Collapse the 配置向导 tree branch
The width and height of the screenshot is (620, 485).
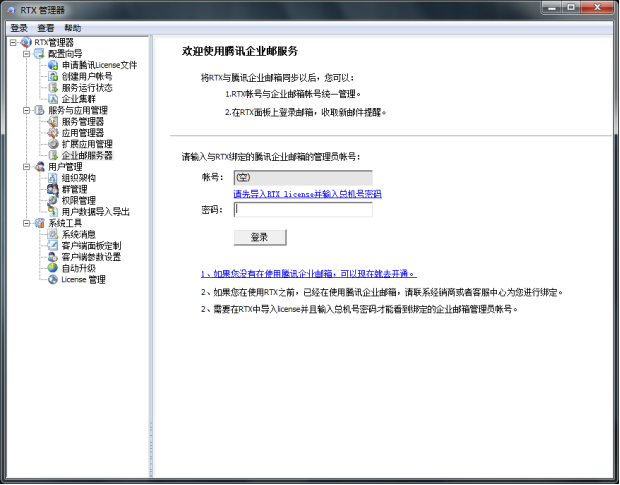[26, 53]
